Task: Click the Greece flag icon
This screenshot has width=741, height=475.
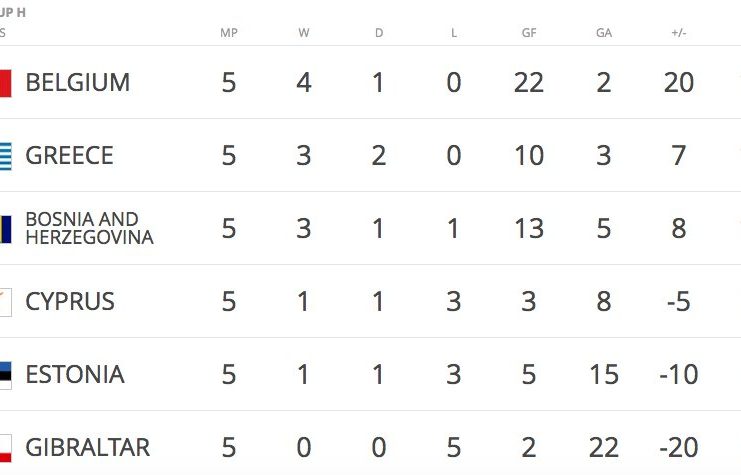Action: pyautogui.click(x=5, y=156)
